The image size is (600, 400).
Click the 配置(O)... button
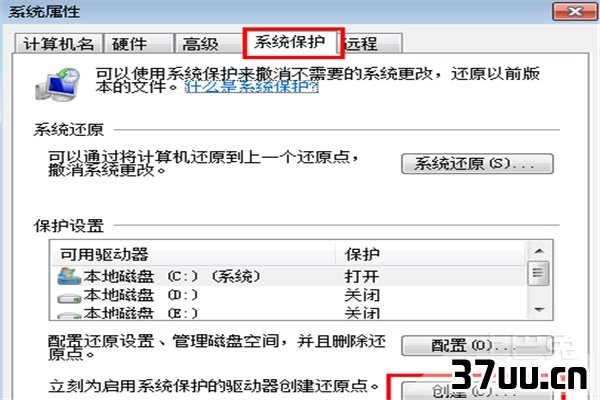tap(477, 346)
